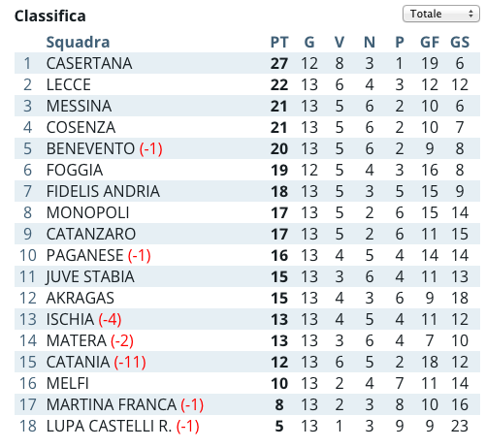Select the AKRAGAS team name
This screenshot has height=448, width=485.
point(81,298)
